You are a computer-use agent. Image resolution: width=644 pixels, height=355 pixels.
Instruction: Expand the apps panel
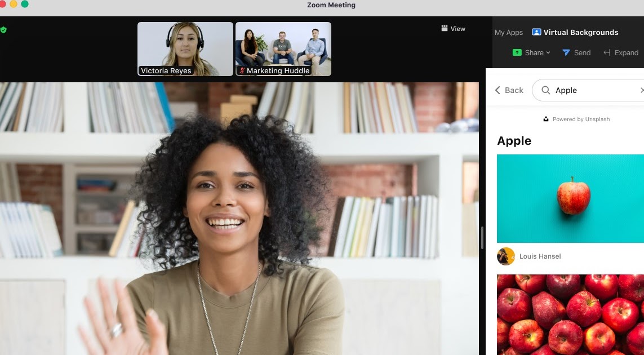click(620, 52)
